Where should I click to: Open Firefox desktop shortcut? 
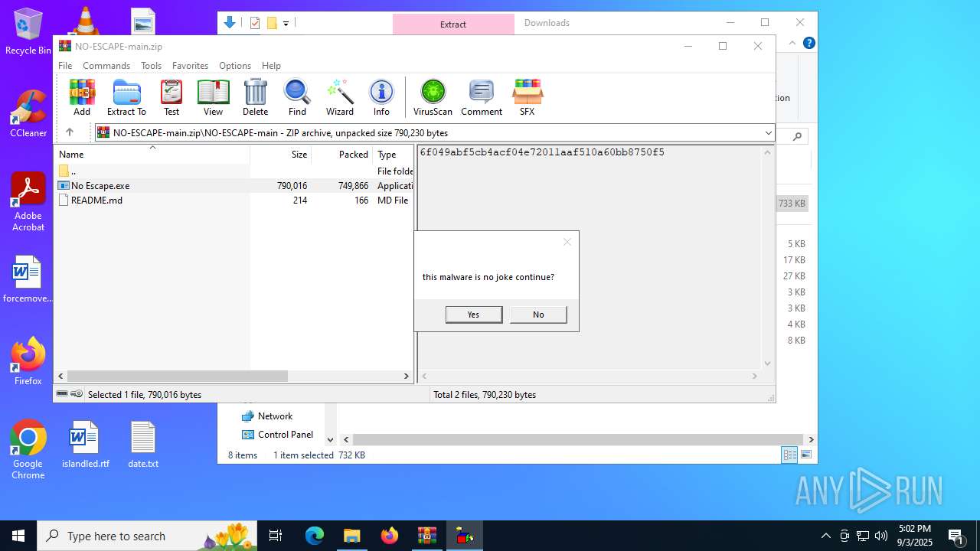[x=28, y=361]
